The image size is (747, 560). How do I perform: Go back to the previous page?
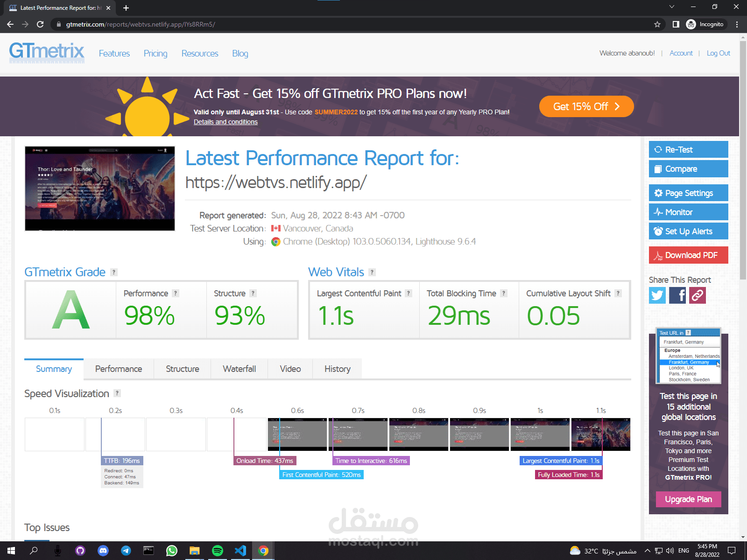click(10, 24)
